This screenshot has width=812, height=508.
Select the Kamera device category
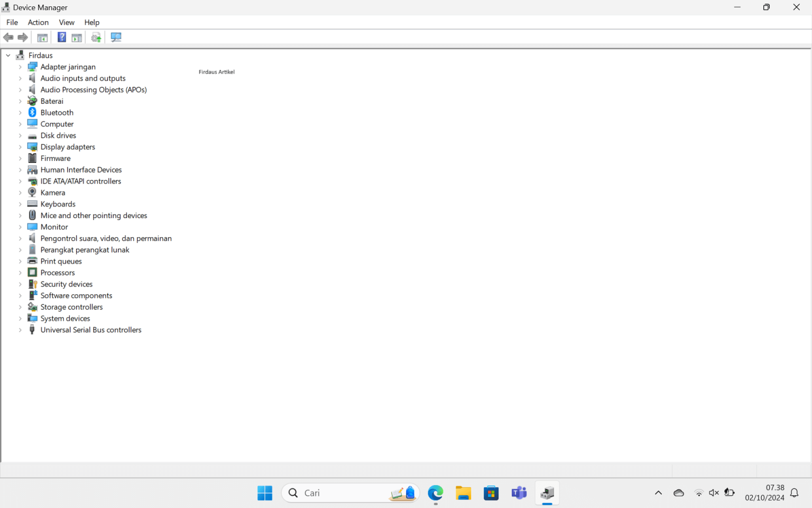click(x=51, y=192)
